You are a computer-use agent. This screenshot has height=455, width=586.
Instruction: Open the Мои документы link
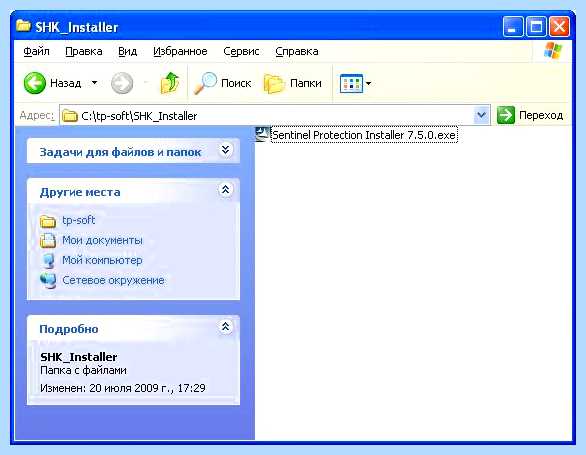click(102, 240)
